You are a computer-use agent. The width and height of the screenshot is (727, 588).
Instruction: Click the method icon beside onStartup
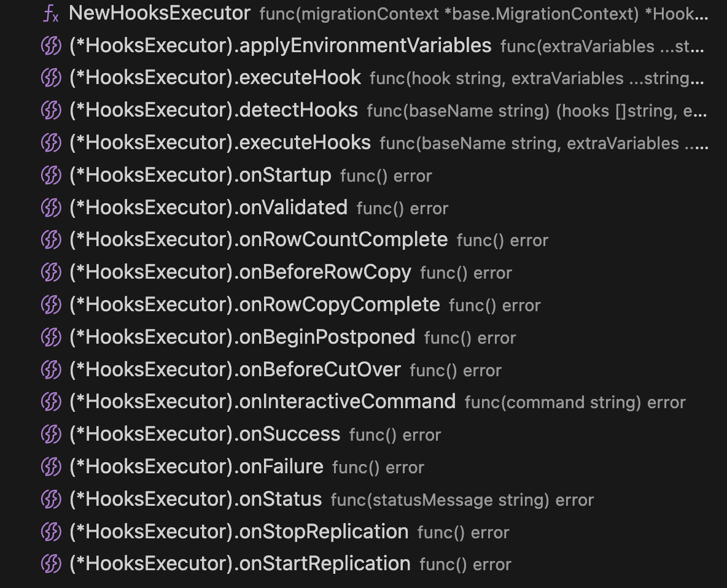[x=51, y=176]
